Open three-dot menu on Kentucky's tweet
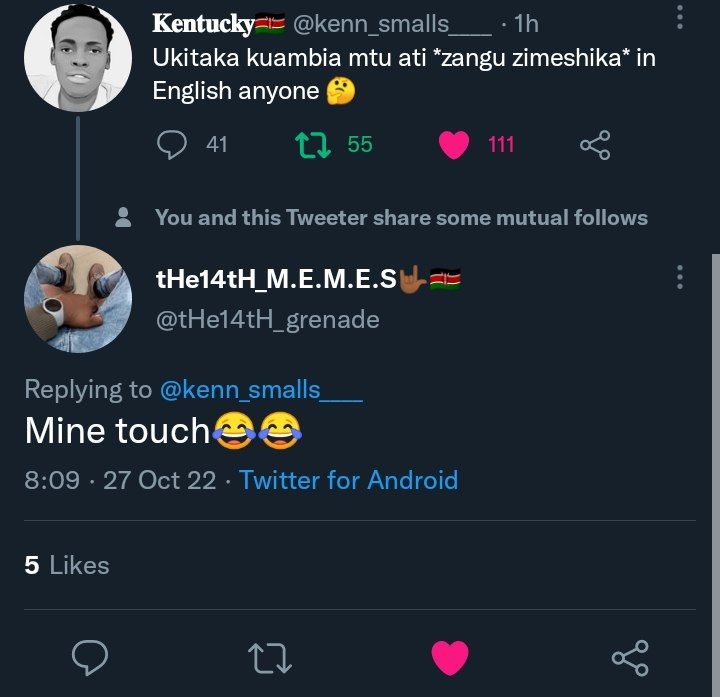The width and height of the screenshot is (720, 697). (680, 17)
